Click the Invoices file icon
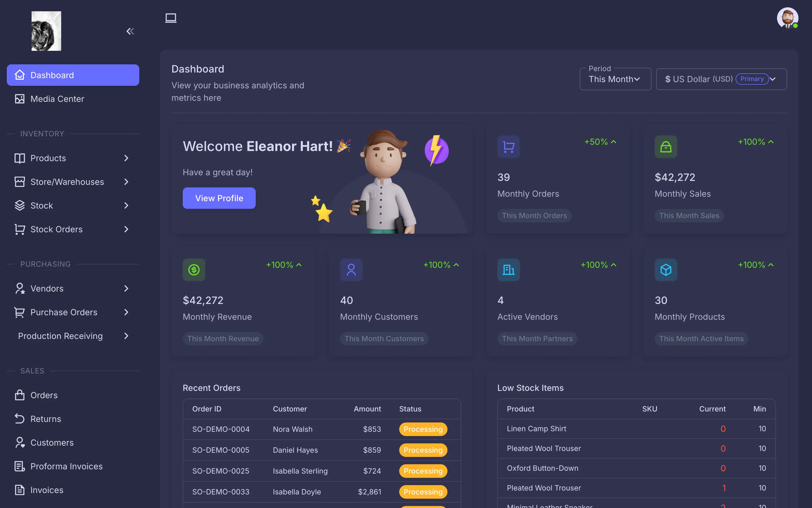 pyautogui.click(x=20, y=490)
